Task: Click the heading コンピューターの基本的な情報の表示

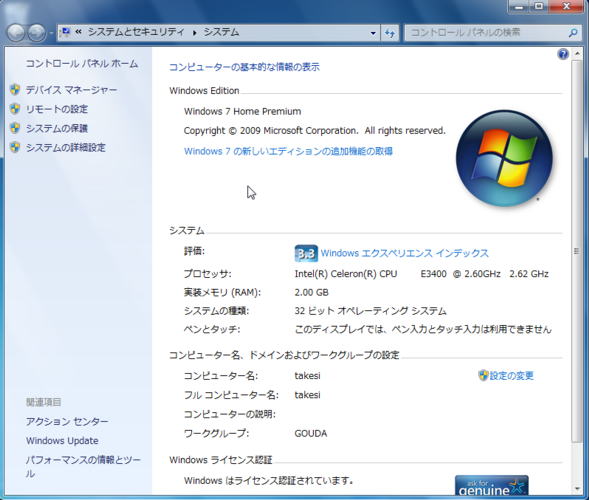Action: (244, 67)
